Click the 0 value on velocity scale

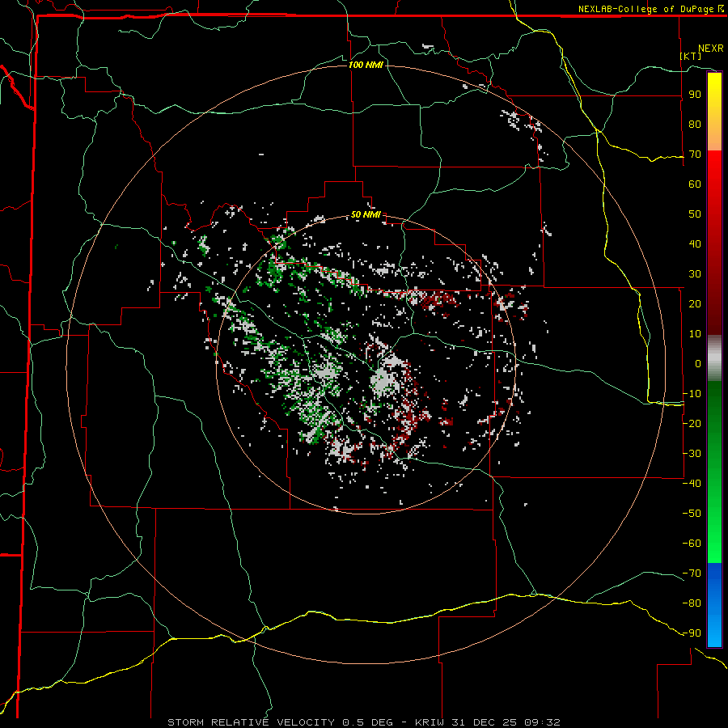point(698,363)
